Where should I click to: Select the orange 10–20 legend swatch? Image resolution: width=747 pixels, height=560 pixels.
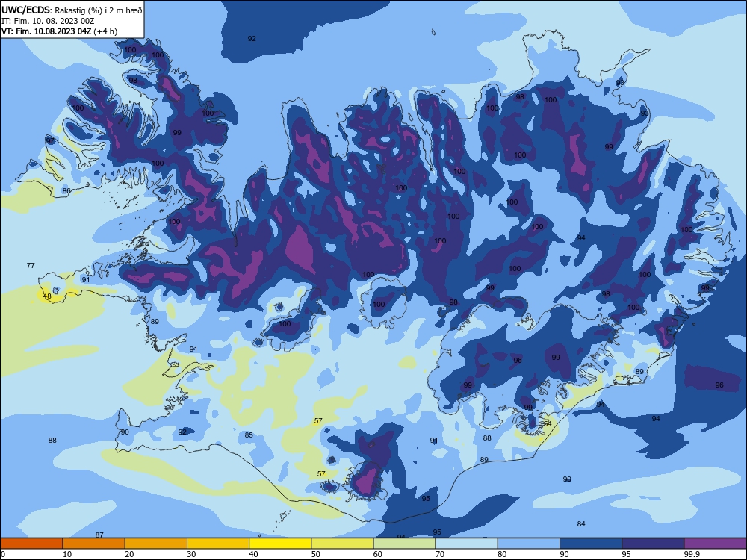point(94,544)
